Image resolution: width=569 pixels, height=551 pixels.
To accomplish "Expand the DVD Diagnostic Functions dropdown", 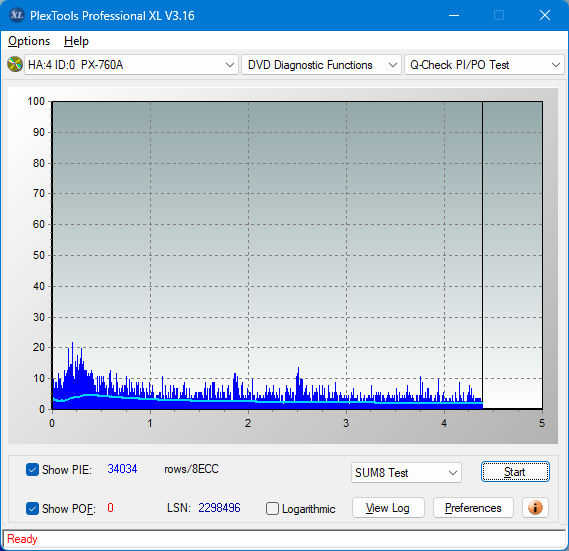I will (321, 65).
